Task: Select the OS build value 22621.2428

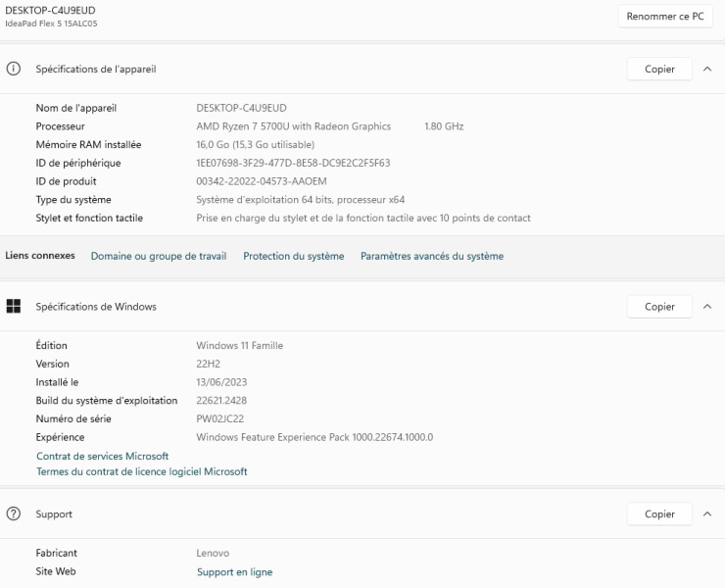Action: pyautogui.click(x=221, y=401)
